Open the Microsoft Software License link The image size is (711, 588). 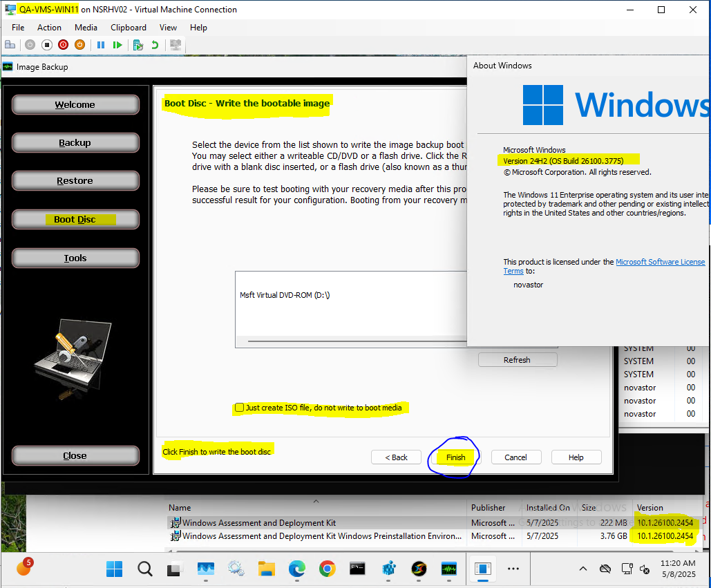click(x=661, y=262)
